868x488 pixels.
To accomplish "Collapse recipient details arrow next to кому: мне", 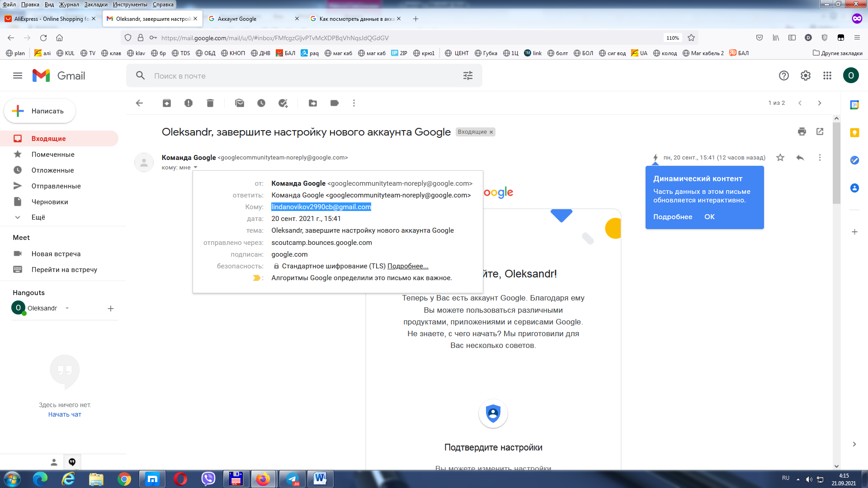I will click(x=196, y=167).
